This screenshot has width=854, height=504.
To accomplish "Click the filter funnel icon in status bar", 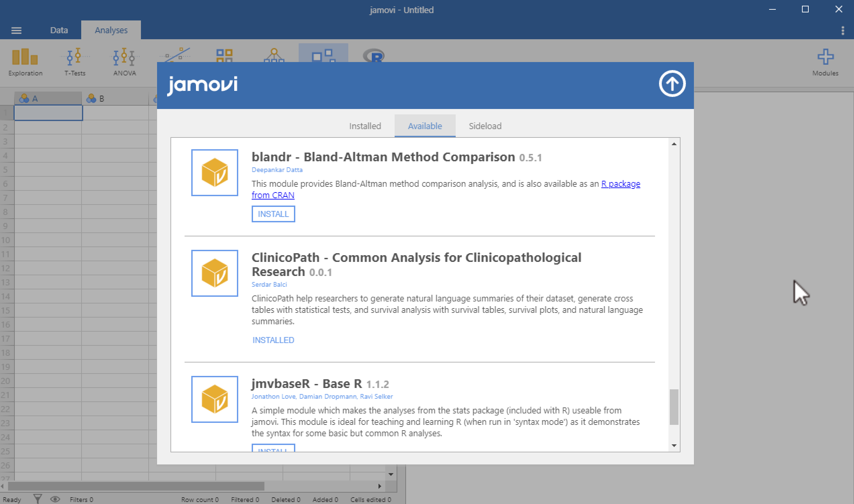I will (x=38, y=499).
